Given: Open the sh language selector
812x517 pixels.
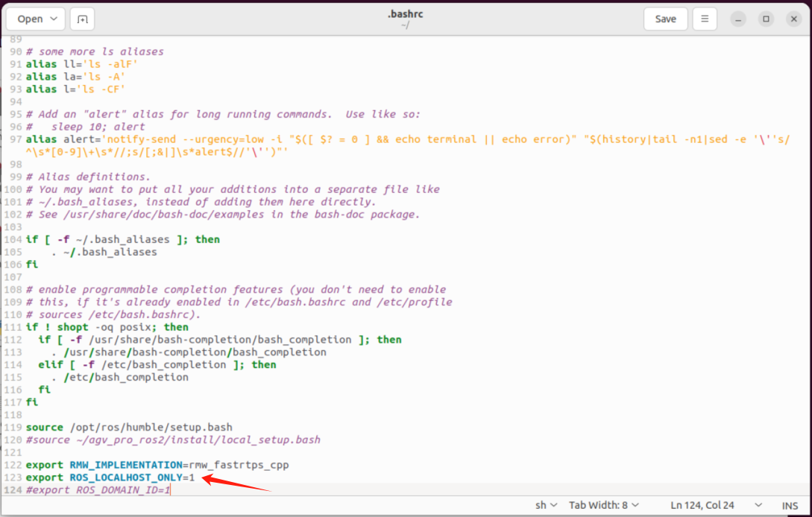Looking at the screenshot, I should coord(546,505).
